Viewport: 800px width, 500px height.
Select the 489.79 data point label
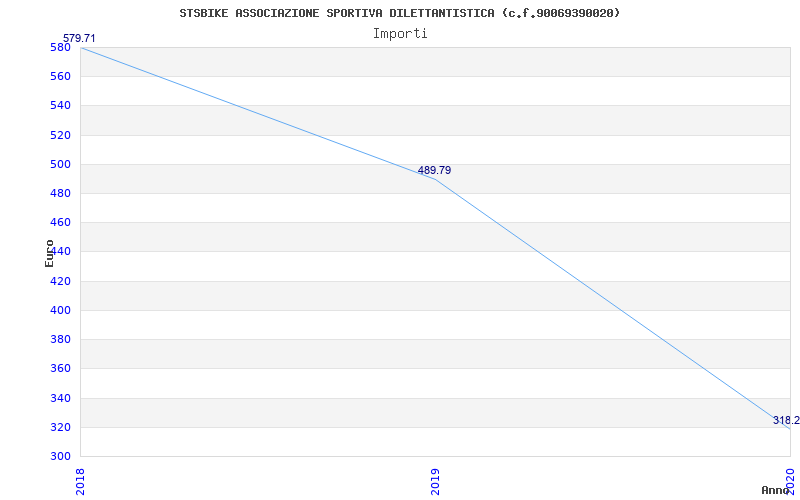[434, 170]
